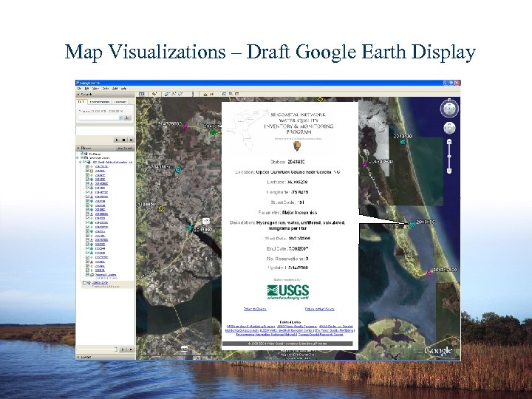532x399 pixels.
Task: Click the move joystick navigation control
Action: pos(449,129)
